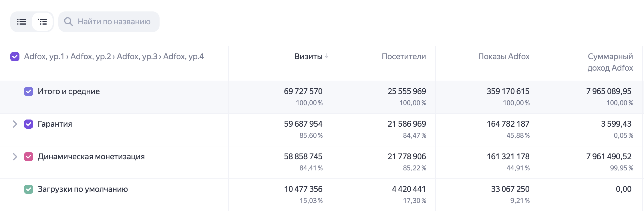Click the search magnifier icon
Image resolution: width=644 pixels, height=211 pixels.
click(68, 22)
